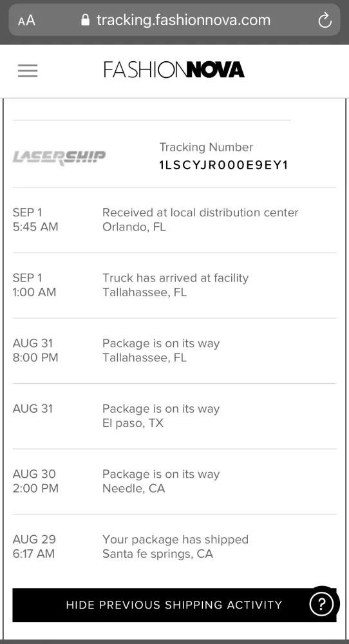Tap the lock security icon

(85, 20)
